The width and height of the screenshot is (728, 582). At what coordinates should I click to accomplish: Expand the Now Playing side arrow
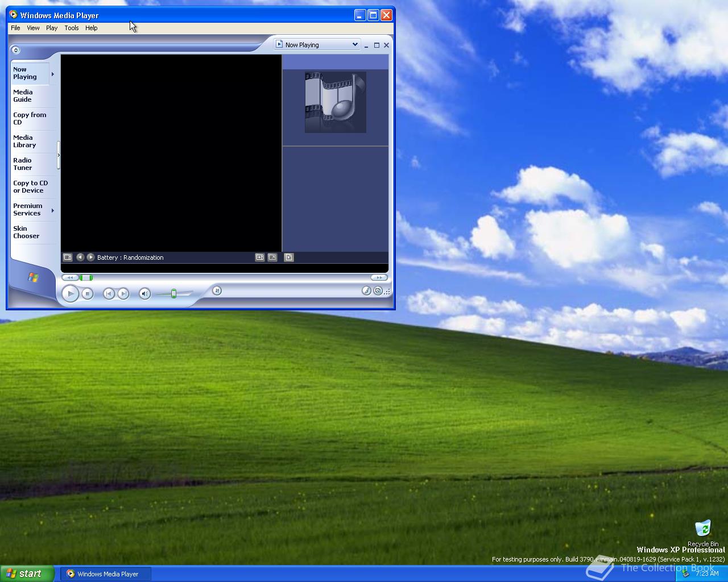[x=53, y=74]
